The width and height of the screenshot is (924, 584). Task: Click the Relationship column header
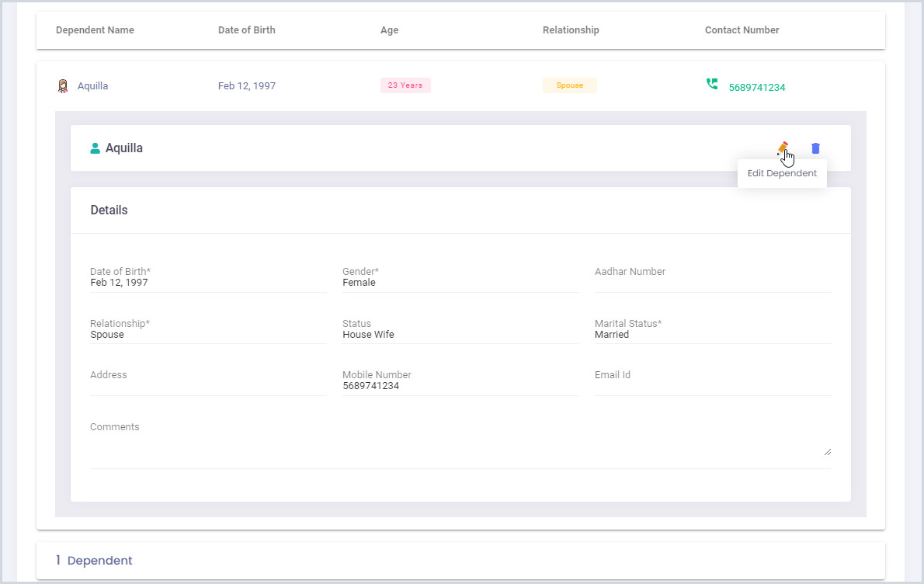point(571,30)
